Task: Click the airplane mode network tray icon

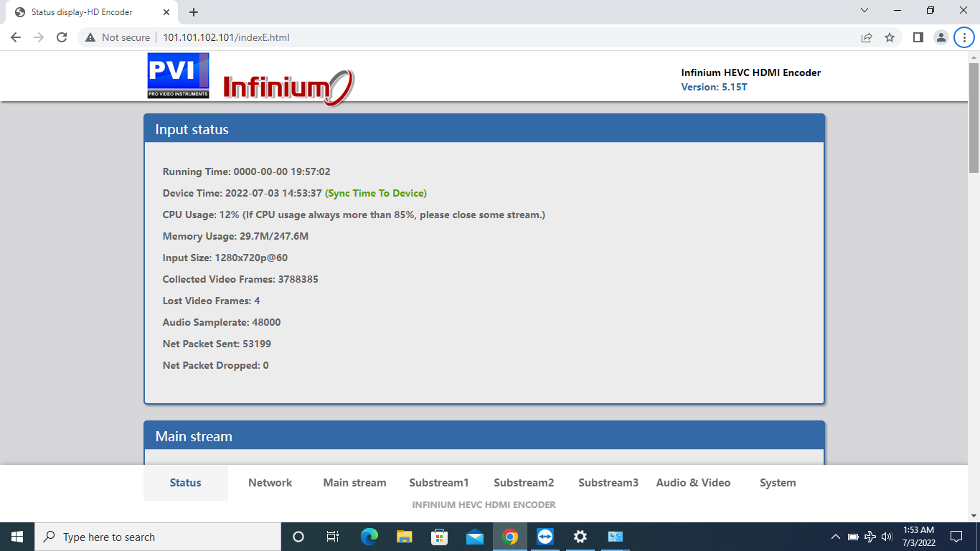Action: (870, 537)
